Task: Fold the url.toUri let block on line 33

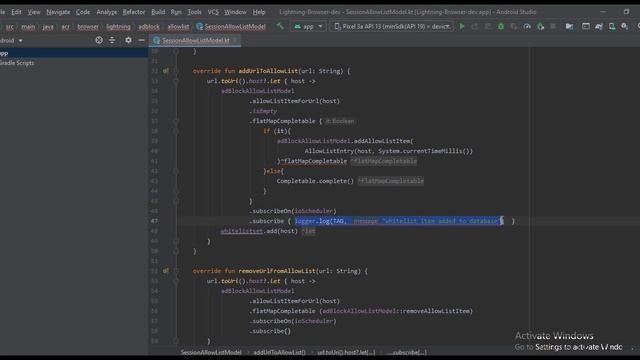Action: [x=176, y=81]
